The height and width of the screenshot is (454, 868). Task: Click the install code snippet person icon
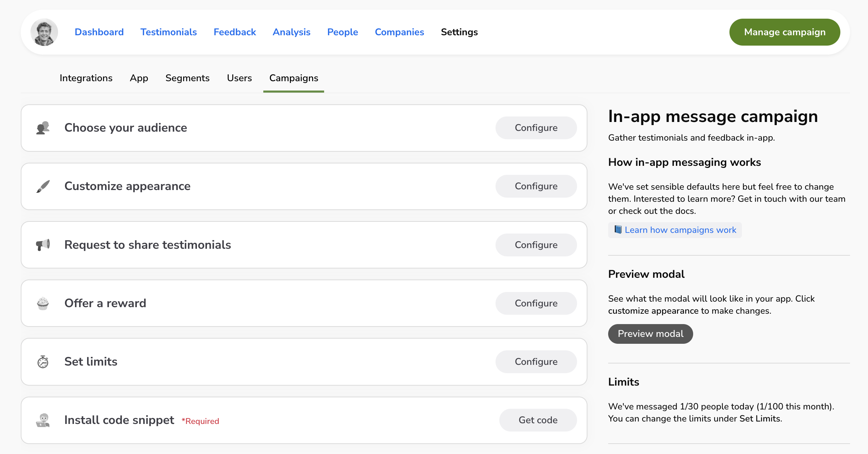[43, 420]
